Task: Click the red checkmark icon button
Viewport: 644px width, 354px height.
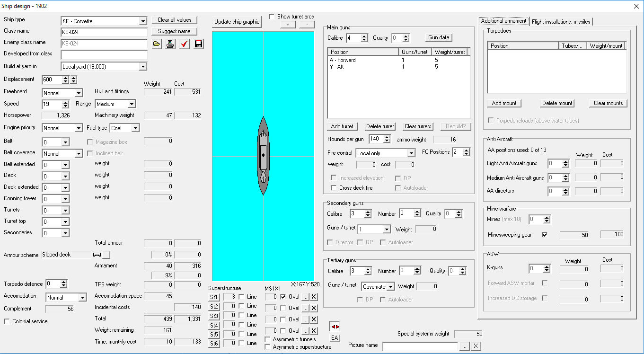Action: (185, 44)
